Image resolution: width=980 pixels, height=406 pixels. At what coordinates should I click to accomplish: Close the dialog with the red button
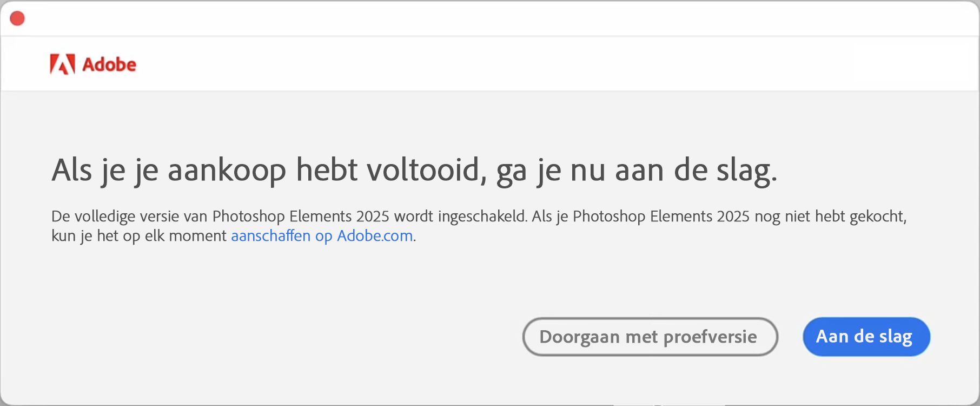coord(17,18)
